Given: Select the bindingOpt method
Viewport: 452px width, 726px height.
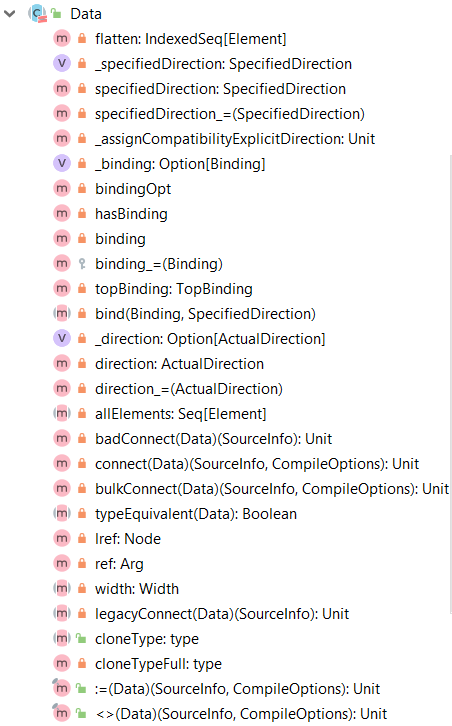Looking at the screenshot, I should [x=133, y=189].
